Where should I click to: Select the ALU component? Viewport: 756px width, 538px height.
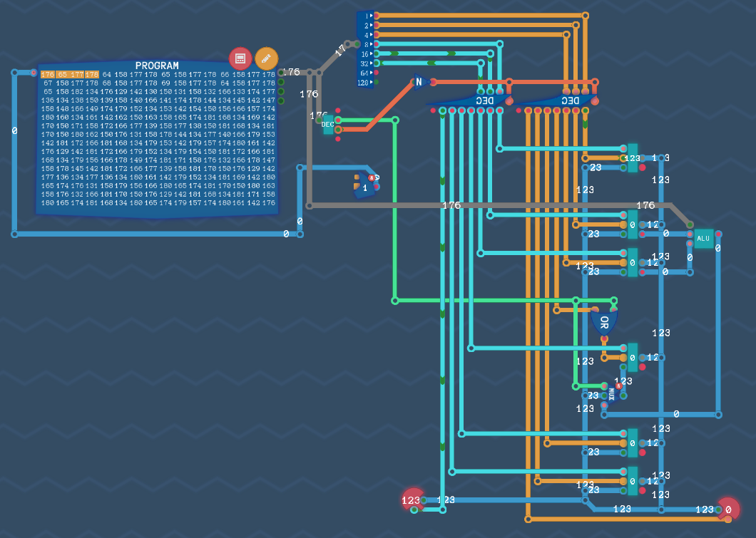pyautogui.click(x=703, y=238)
